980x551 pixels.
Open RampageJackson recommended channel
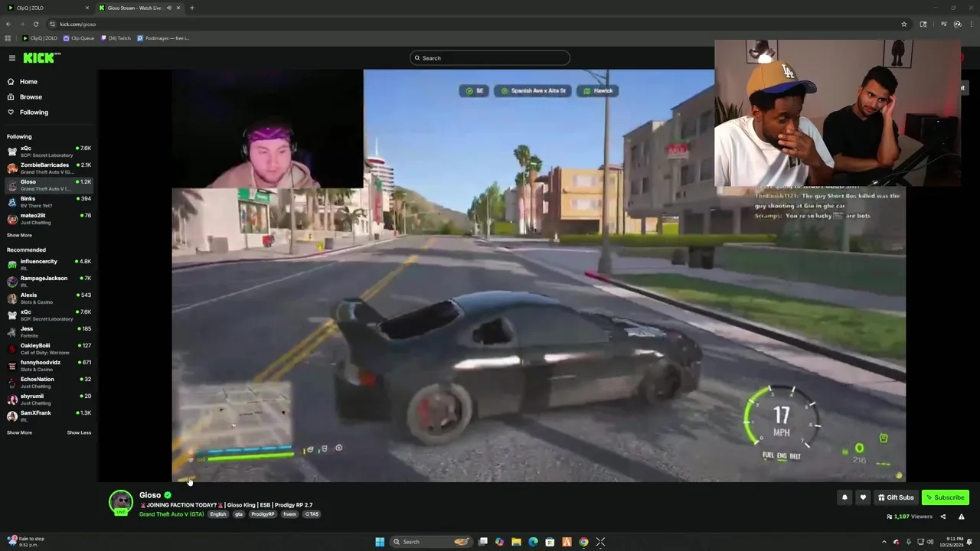pyautogui.click(x=49, y=282)
